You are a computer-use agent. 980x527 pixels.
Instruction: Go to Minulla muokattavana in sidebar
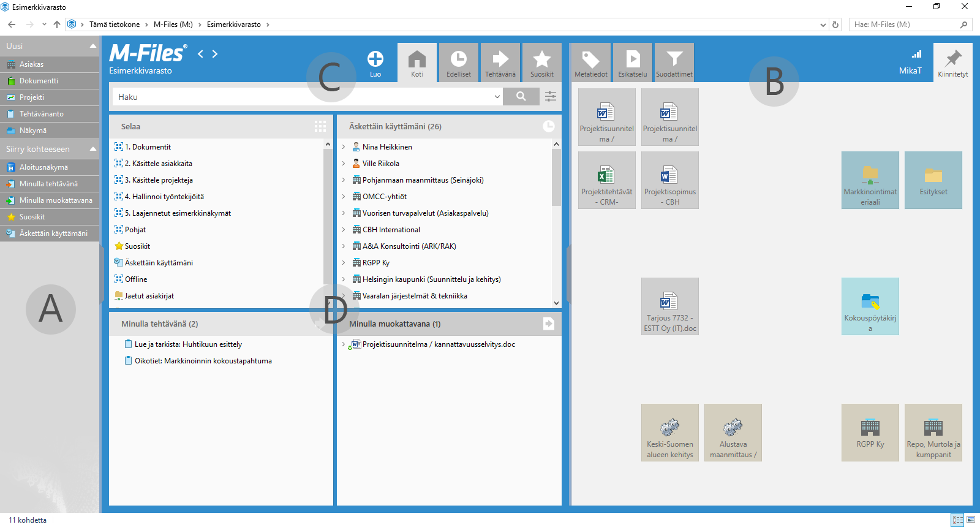click(x=50, y=200)
